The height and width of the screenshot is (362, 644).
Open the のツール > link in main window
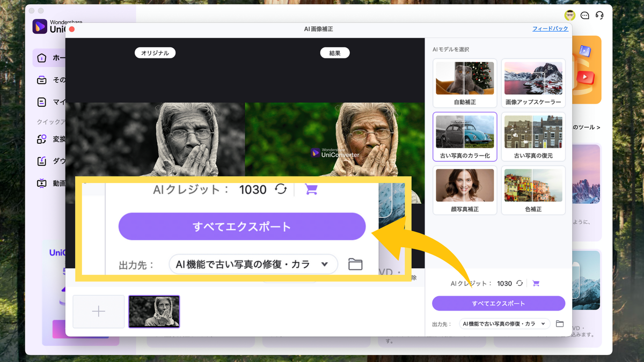587,128
